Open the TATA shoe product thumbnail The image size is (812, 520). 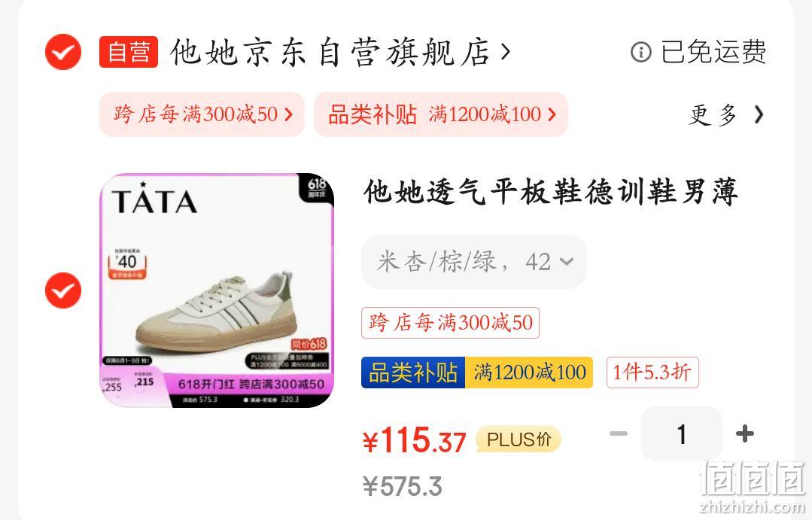point(217,290)
